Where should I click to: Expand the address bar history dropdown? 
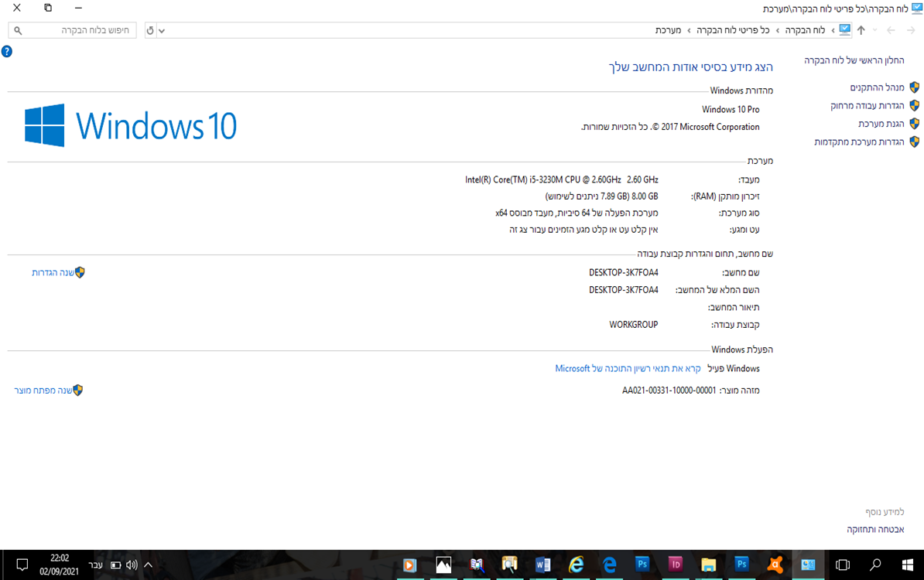click(x=162, y=31)
